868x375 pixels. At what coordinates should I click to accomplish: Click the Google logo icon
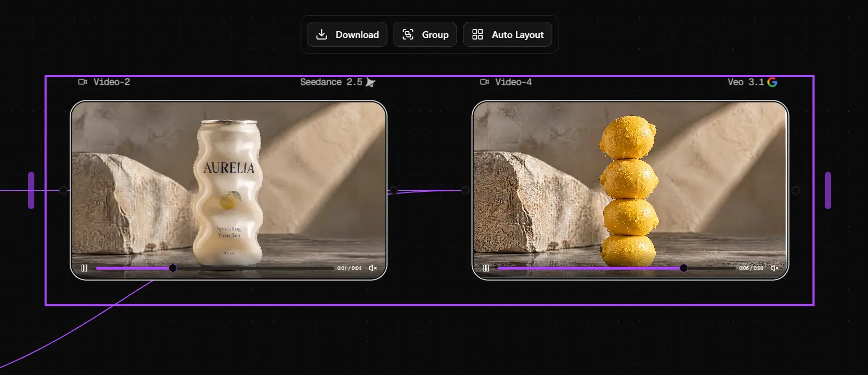point(772,82)
